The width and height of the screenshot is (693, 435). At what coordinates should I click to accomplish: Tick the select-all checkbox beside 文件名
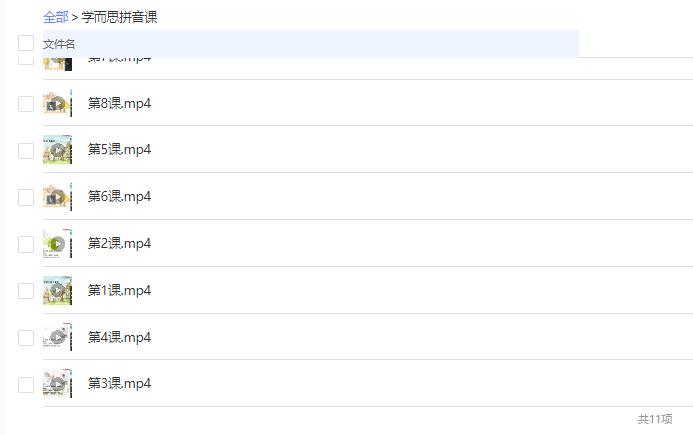coord(26,43)
